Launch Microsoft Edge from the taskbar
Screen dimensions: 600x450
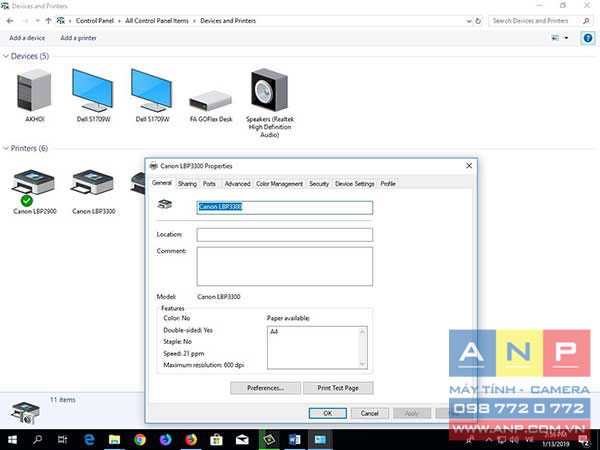(x=89, y=440)
